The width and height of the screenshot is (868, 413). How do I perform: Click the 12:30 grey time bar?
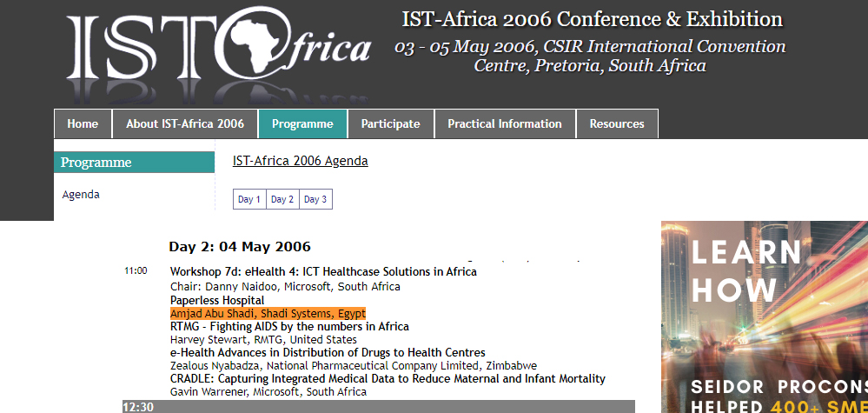tap(379, 407)
